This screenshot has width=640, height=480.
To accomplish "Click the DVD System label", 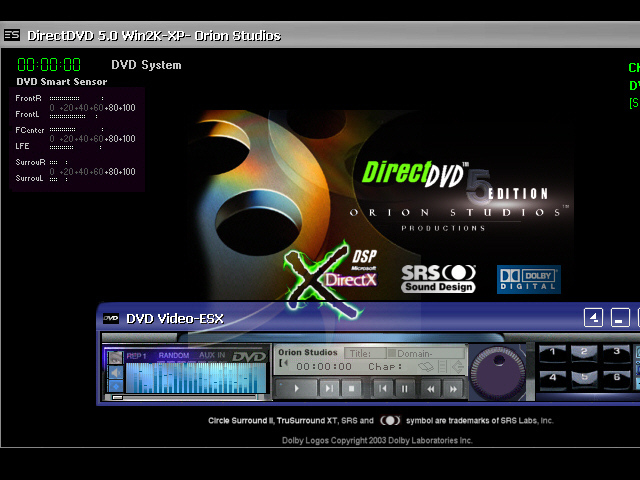I will 146,65.
